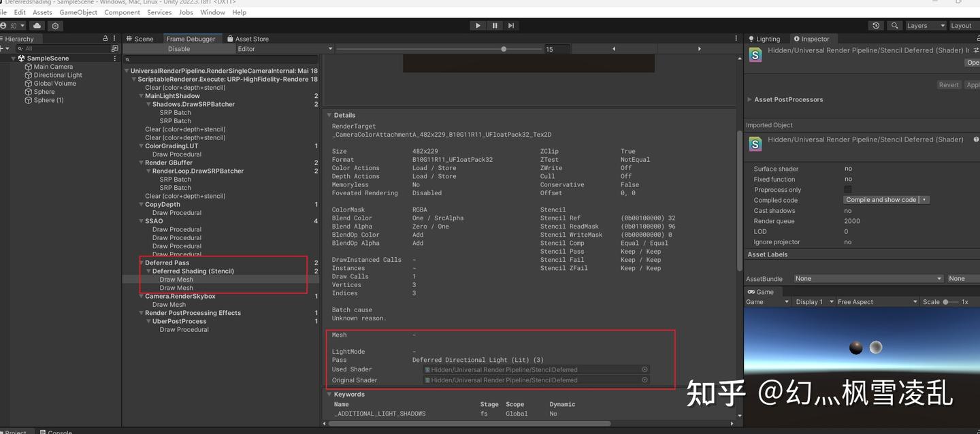
Task: Click Used Shader object picker icon
Action: pyautogui.click(x=644, y=369)
